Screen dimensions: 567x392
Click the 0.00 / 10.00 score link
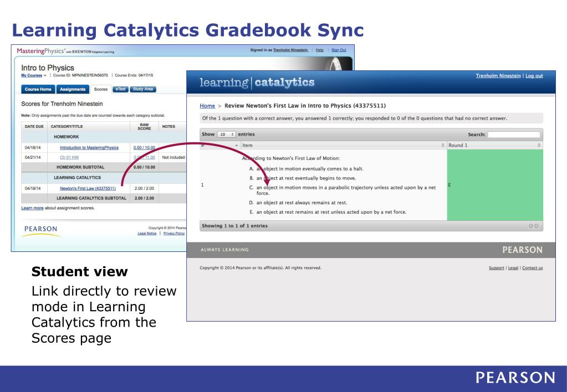tap(144, 148)
